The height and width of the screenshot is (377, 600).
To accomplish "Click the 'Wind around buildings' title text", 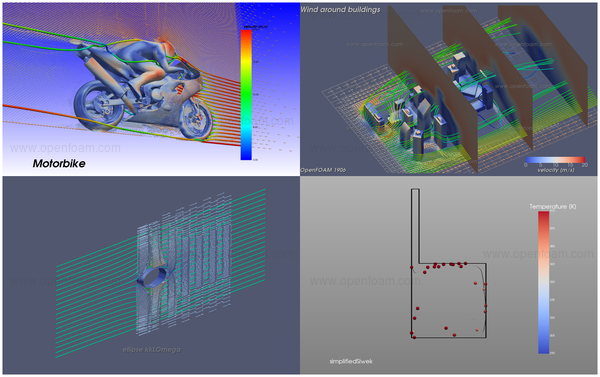I will pyautogui.click(x=340, y=10).
